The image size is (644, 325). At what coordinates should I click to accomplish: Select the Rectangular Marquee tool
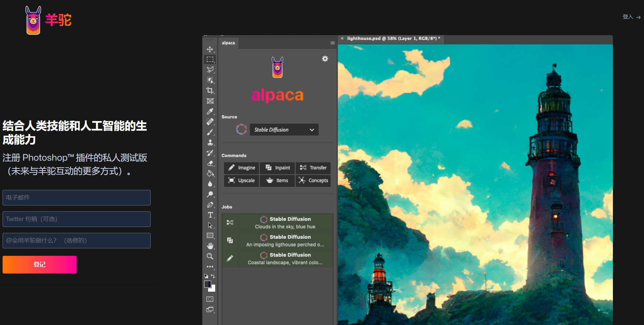[x=210, y=59]
